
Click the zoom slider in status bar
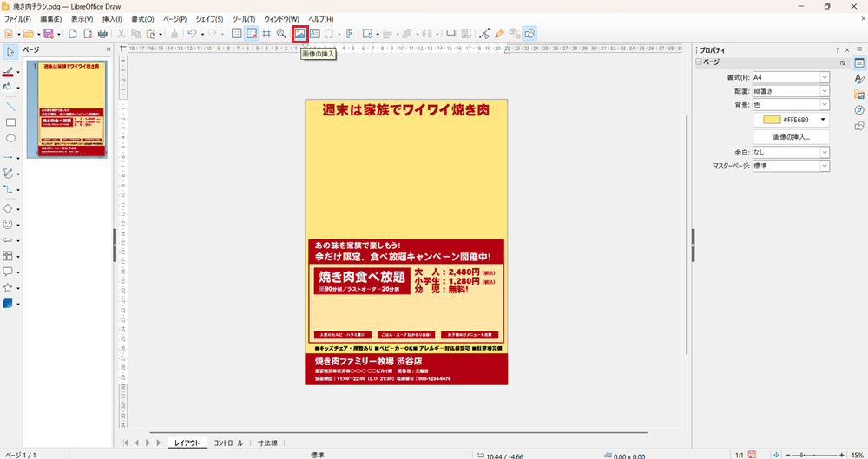(814, 456)
